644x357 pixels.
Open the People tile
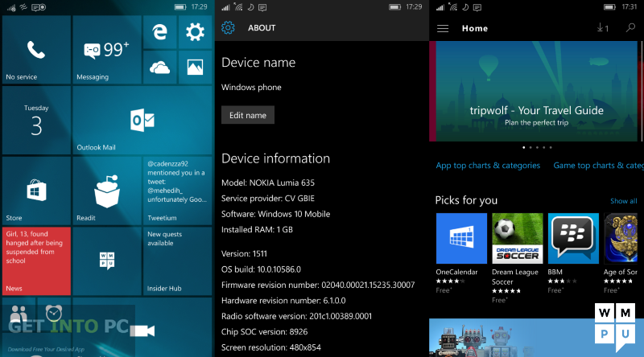(19, 314)
